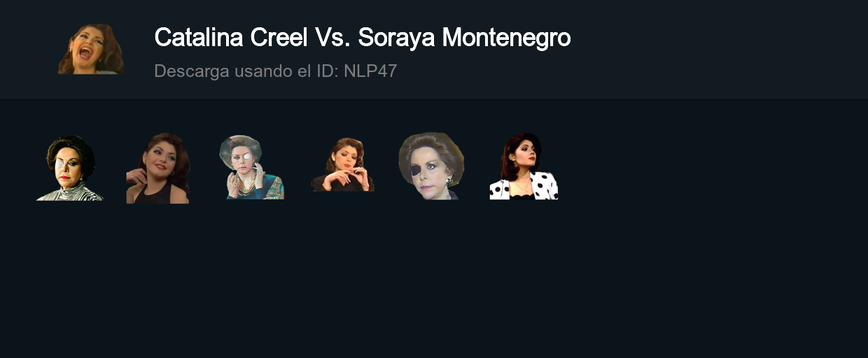Choose smiling woman in black sleeveless top sticker

point(157,168)
